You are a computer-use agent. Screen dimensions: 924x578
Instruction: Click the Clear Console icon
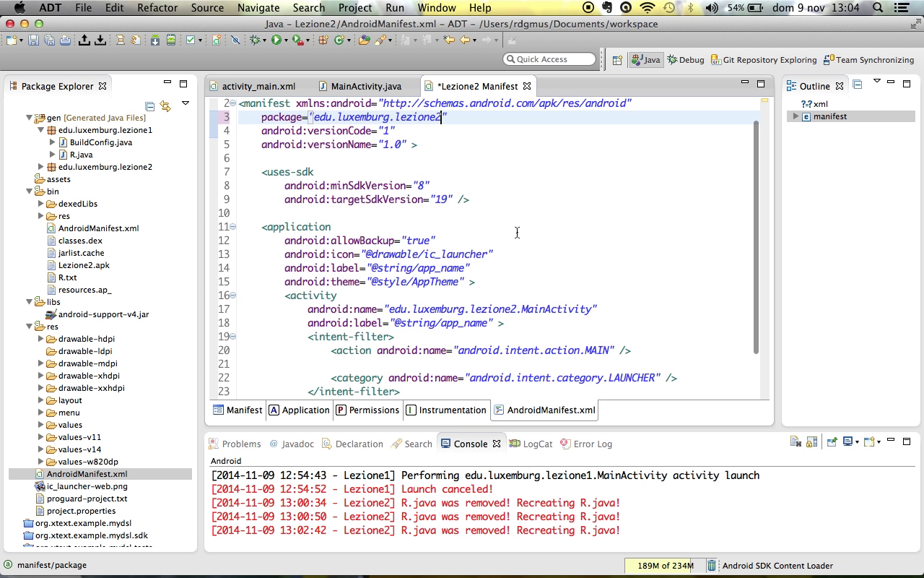coord(796,441)
